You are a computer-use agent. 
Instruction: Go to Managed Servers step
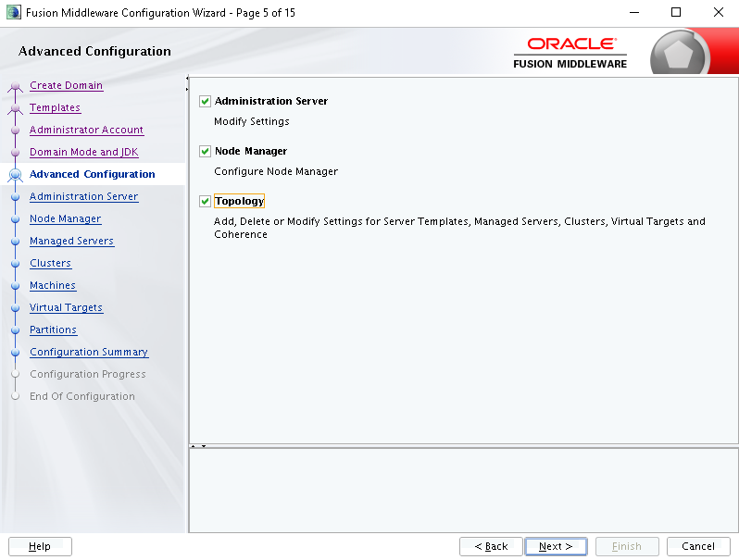(71, 242)
